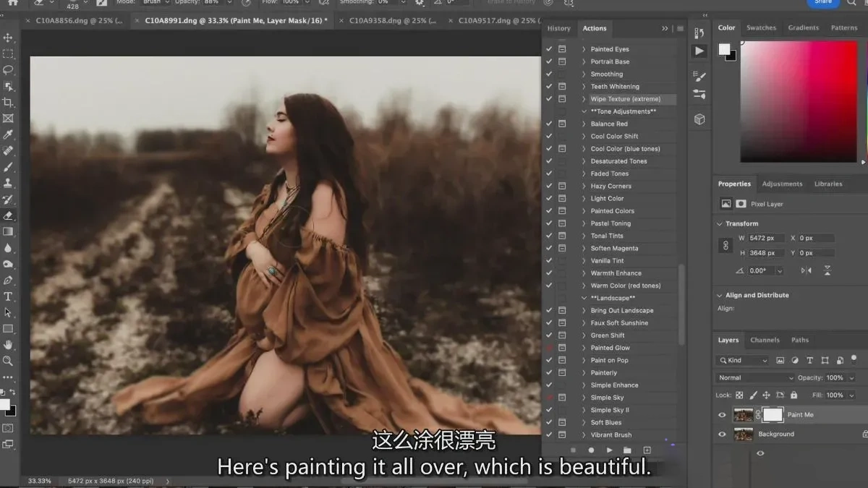The height and width of the screenshot is (488, 868).
Task: Select the Lasso tool
Action: pos(8,70)
